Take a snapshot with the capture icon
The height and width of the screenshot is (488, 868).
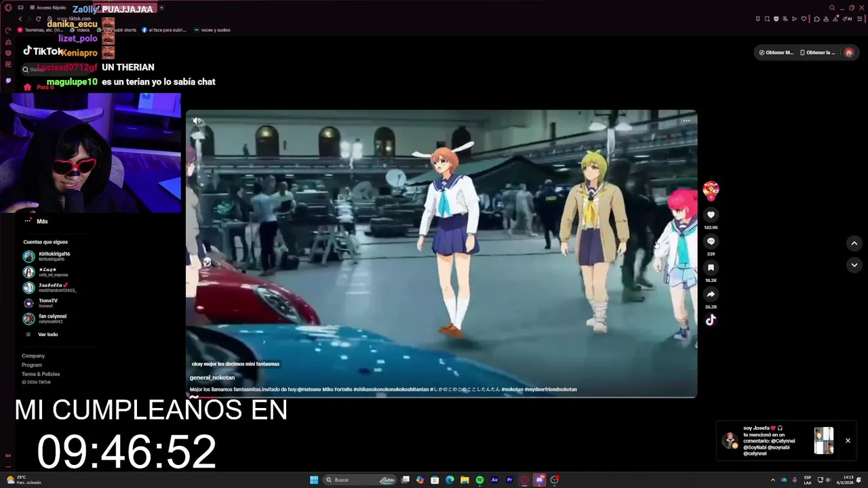[767, 19]
